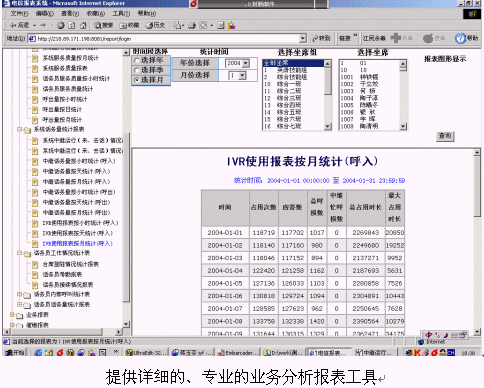Select the 选择季 radio button

click(x=136, y=70)
